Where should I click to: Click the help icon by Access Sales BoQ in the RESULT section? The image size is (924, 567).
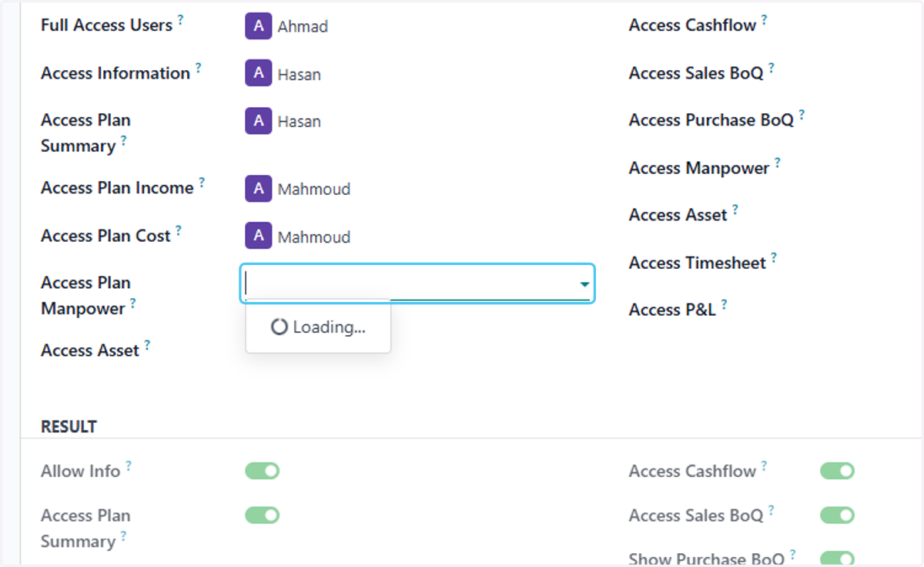pyautogui.click(x=772, y=511)
